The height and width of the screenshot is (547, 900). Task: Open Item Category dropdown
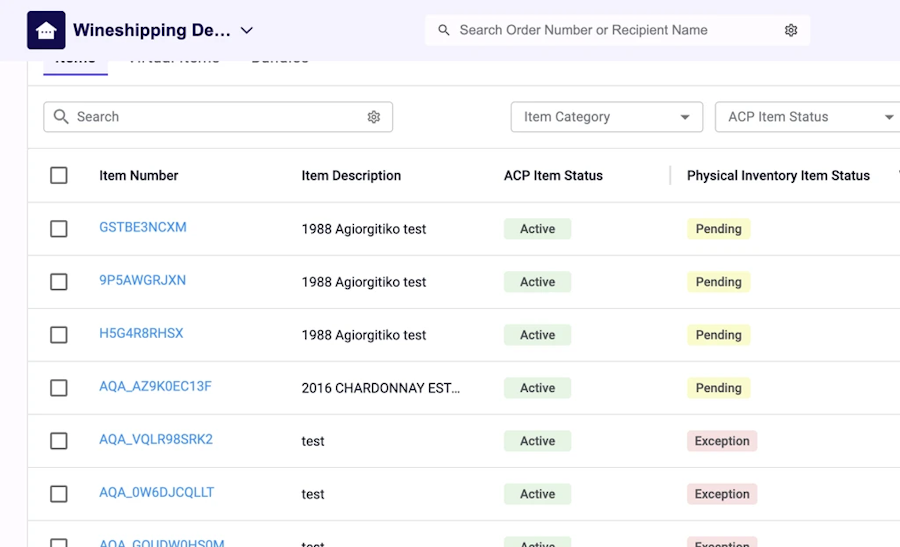pyautogui.click(x=607, y=117)
